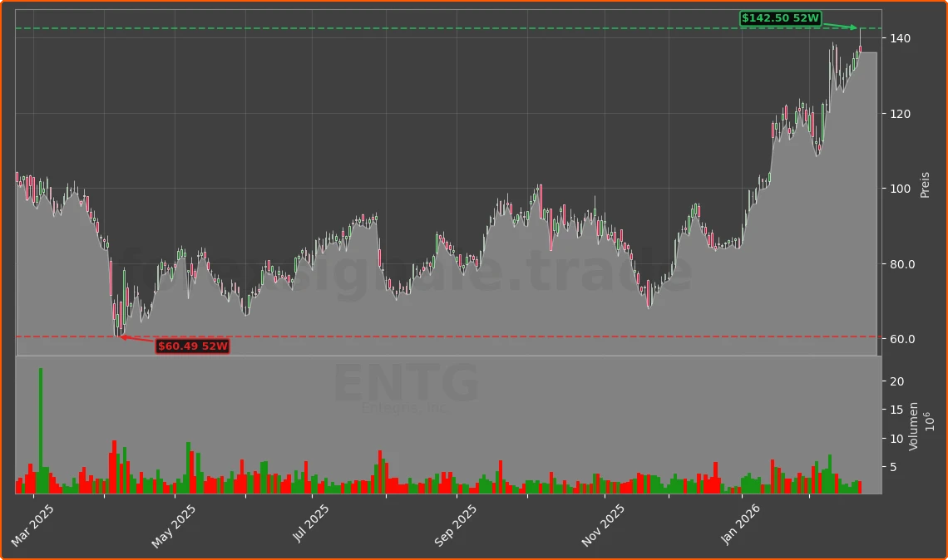The width and height of the screenshot is (948, 560).
Task: Select the green arrow pointing to the 52-week high
Action: point(840,26)
